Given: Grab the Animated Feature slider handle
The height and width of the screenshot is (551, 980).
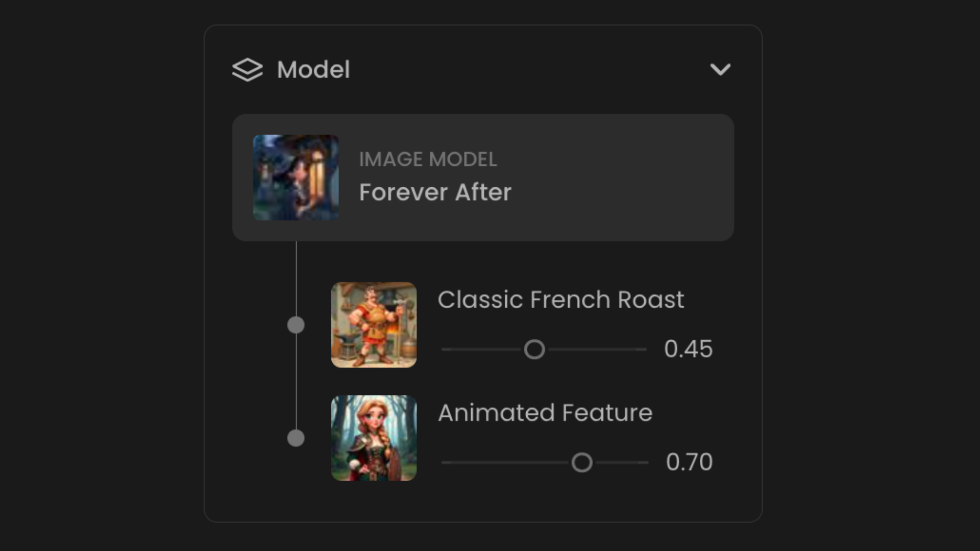Looking at the screenshot, I should 582,463.
